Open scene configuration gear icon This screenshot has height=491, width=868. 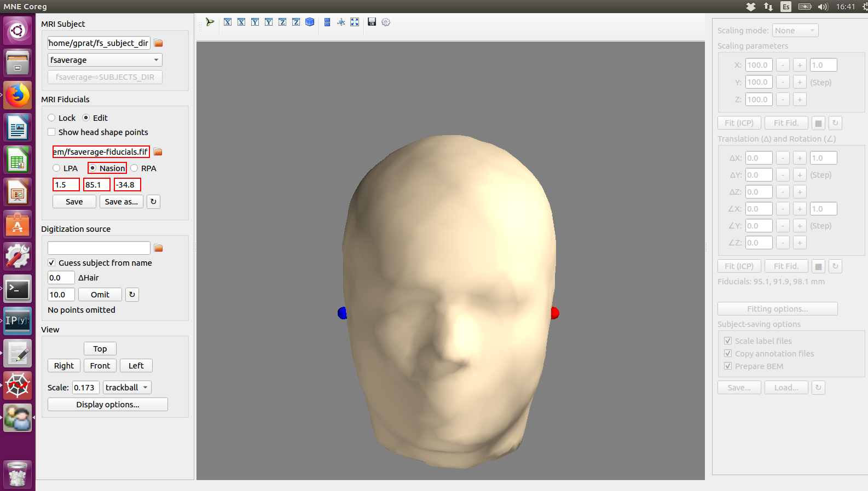coord(386,22)
